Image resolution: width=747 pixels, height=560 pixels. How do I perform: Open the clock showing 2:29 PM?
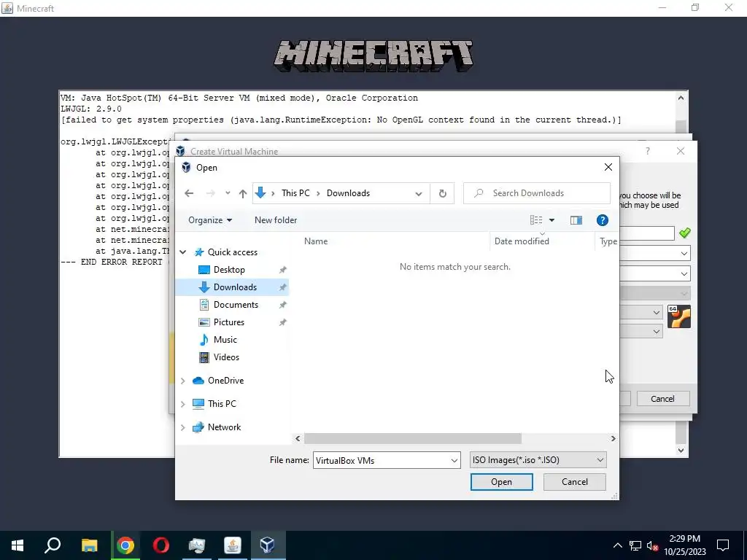coord(684,545)
